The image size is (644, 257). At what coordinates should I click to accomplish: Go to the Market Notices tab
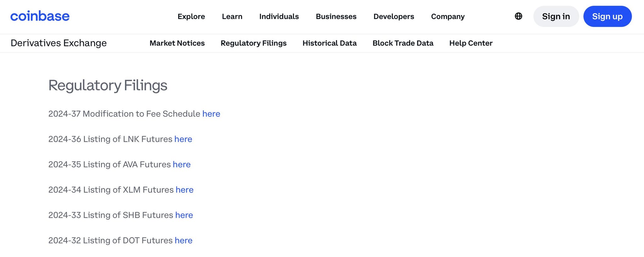click(x=177, y=43)
